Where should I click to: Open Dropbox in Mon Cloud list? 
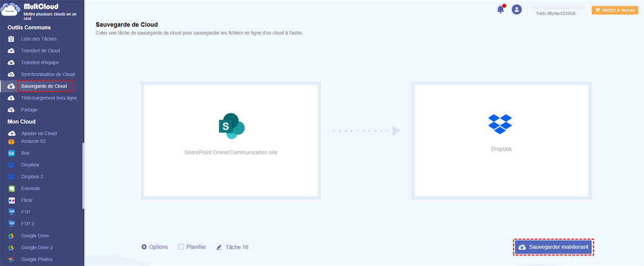(30, 165)
